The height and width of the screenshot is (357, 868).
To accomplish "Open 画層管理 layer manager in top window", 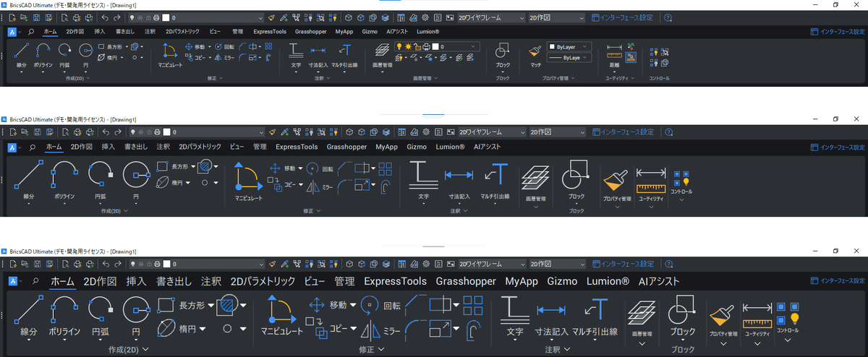I will point(382,54).
